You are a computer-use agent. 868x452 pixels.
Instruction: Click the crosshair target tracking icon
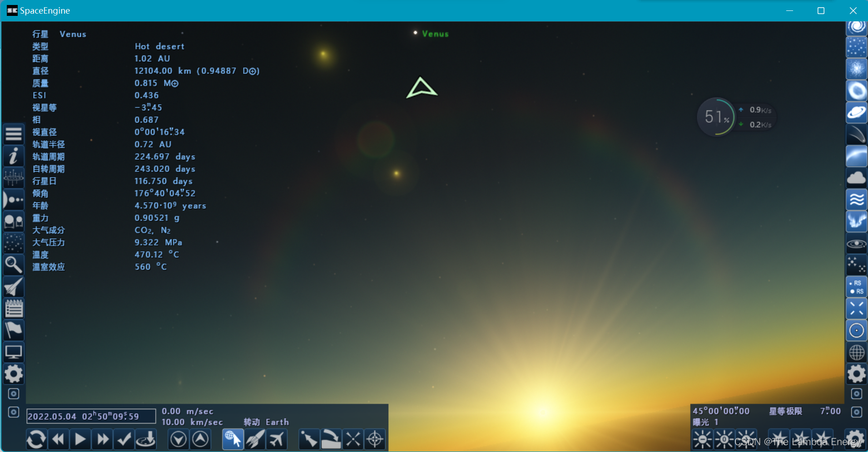pyautogui.click(x=375, y=439)
